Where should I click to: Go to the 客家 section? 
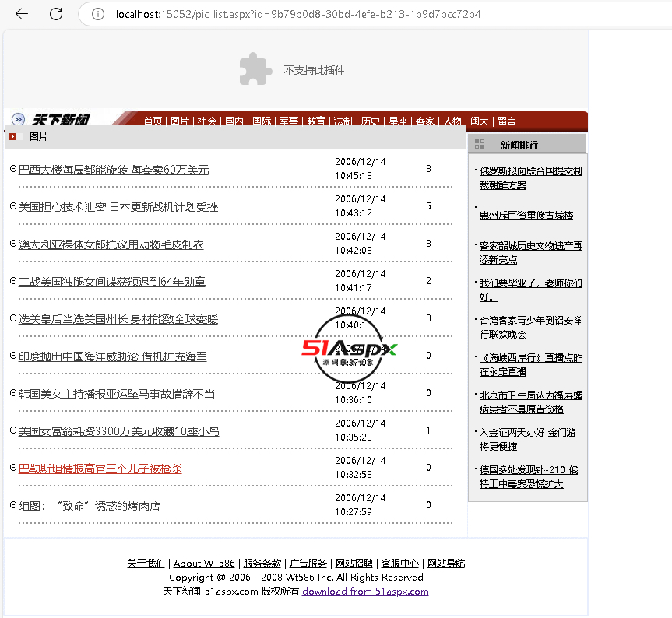425,121
